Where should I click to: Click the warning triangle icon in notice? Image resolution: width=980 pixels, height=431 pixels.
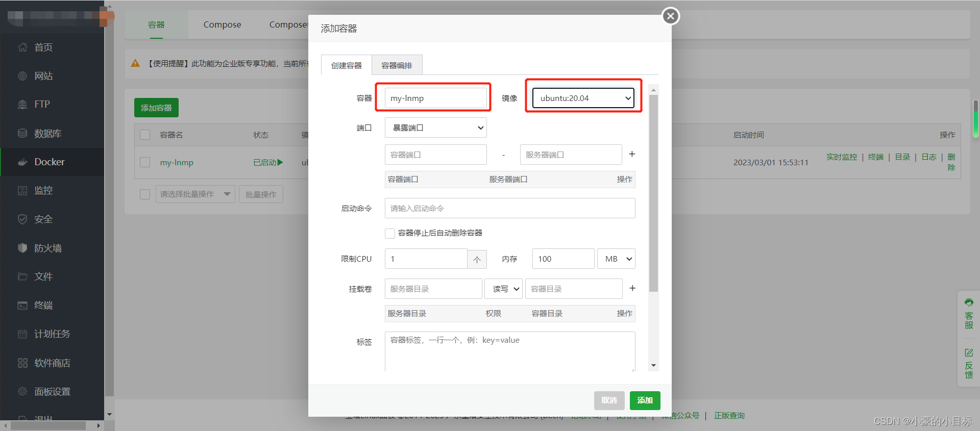click(135, 63)
